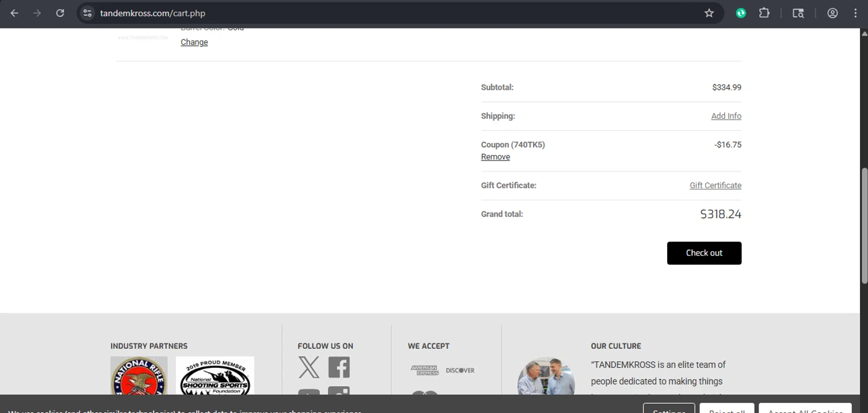This screenshot has width=868, height=413.
Task: Reload the cart page
Action: 60,13
